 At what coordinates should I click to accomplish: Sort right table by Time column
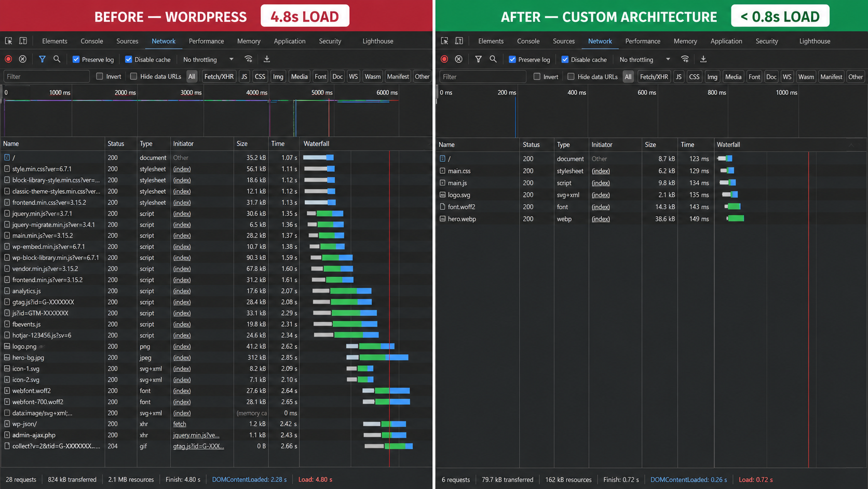click(695, 144)
